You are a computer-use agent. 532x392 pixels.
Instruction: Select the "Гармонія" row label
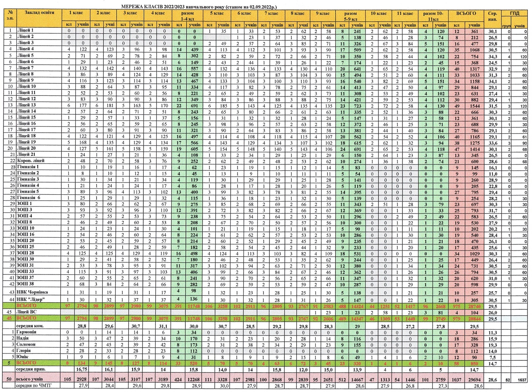click(x=27, y=332)
